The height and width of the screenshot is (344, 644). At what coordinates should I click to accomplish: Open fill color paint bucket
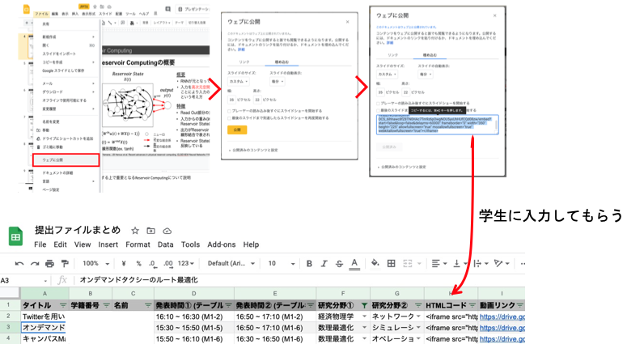375,263
